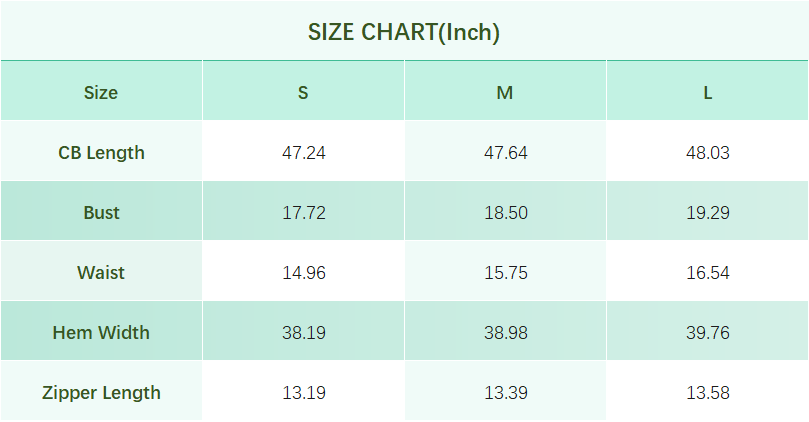Screen dimensions: 809x422
Task: Click Hem Width value 38.98
Action: click(x=505, y=333)
